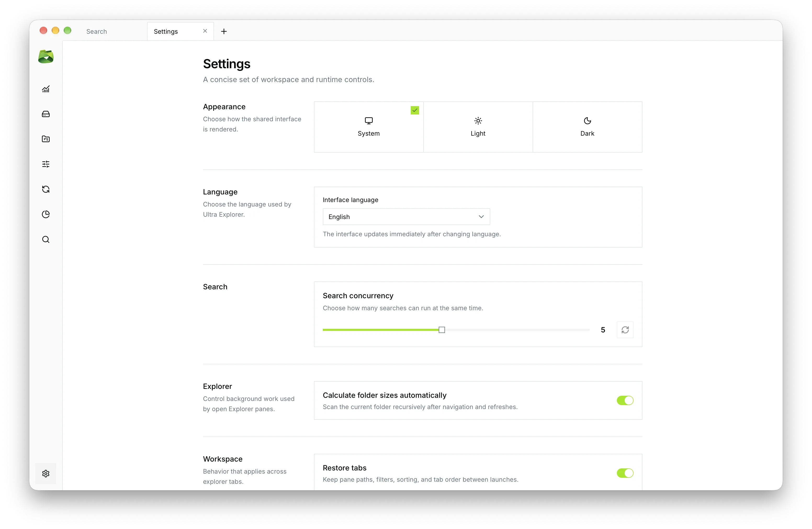The height and width of the screenshot is (529, 812).
Task: Toggle the Restore tabs switch
Action: 625,473
